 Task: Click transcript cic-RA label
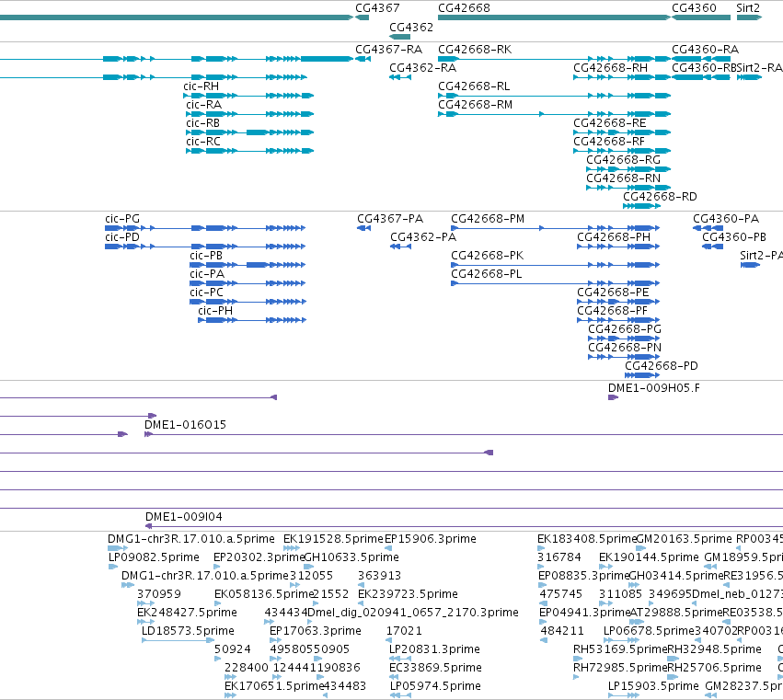pos(203,105)
